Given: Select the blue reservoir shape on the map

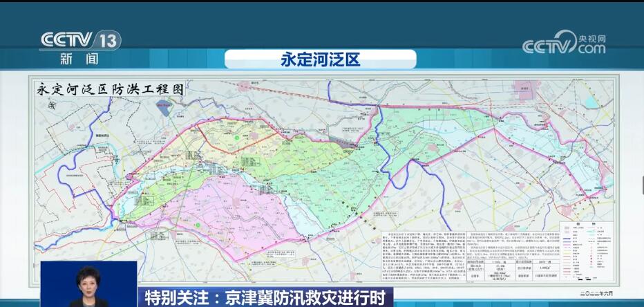Looking at the screenshot, I should coord(164,106).
